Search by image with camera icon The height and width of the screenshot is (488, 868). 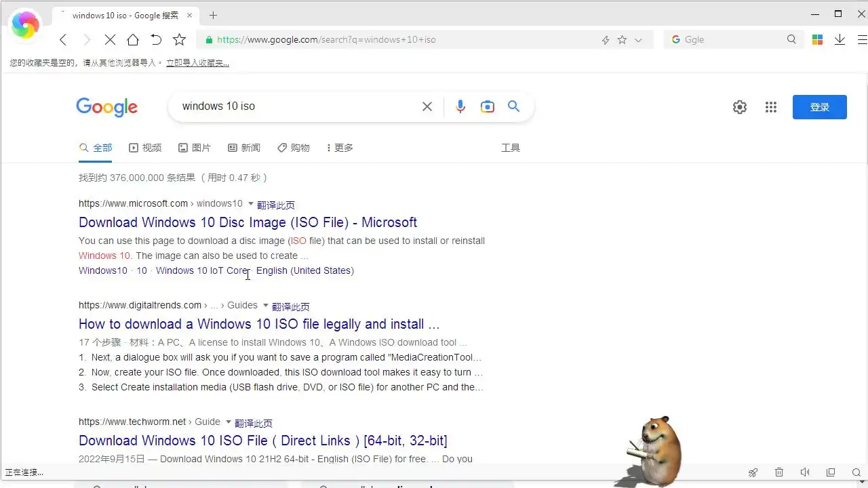(x=487, y=106)
